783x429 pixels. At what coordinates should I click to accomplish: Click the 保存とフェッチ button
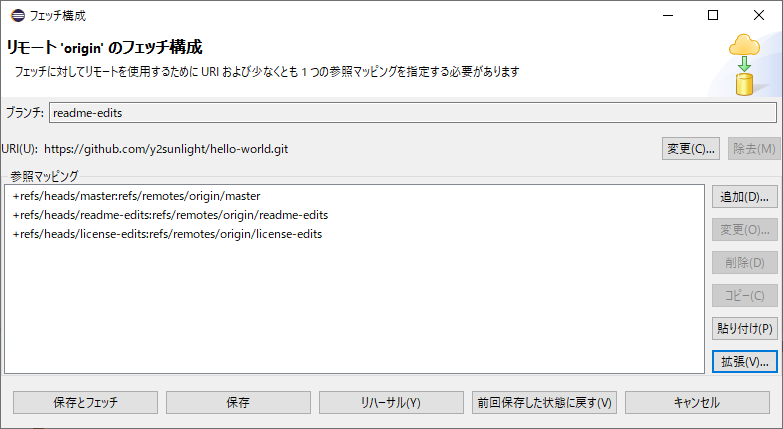point(85,402)
